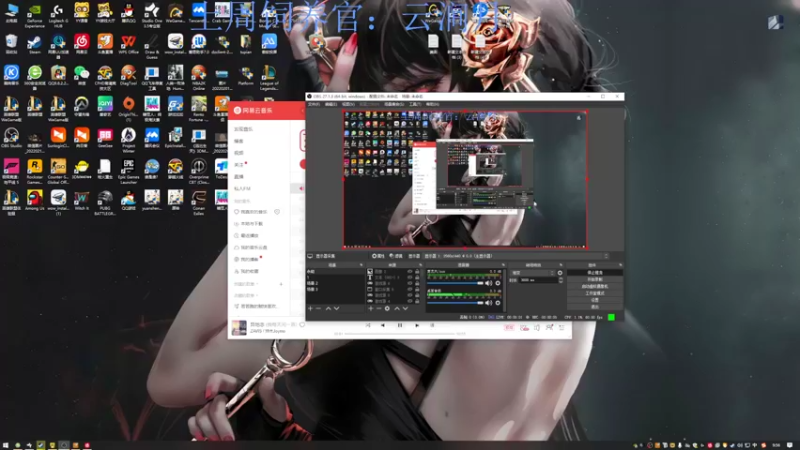This screenshot has height=450, width=800.
Task: Click plus icon to add OBS scene
Action: coord(310,309)
